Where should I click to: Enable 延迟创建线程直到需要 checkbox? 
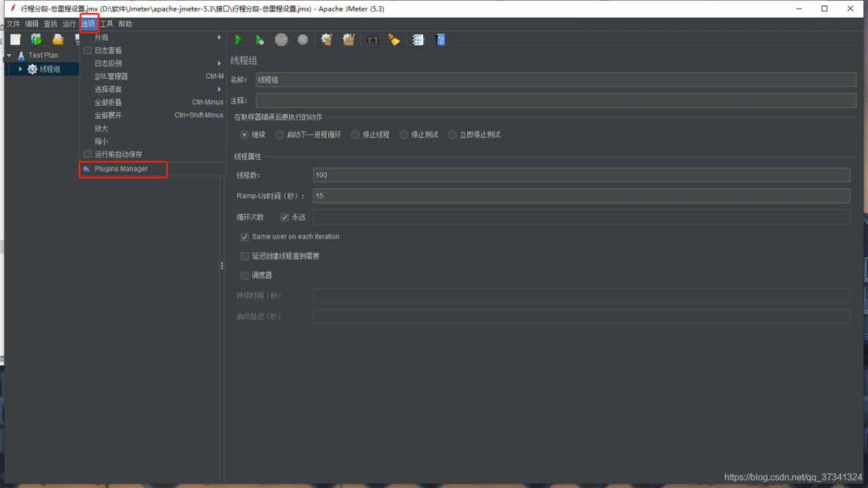click(x=245, y=256)
